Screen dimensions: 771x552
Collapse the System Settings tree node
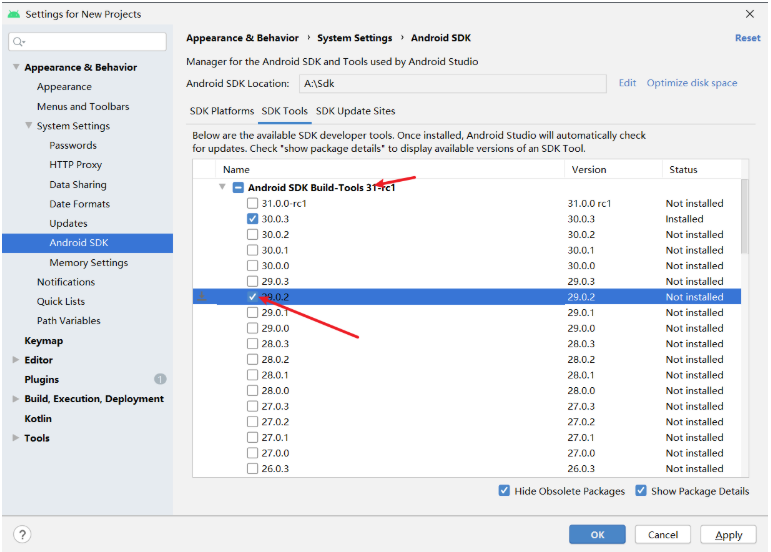point(29,125)
